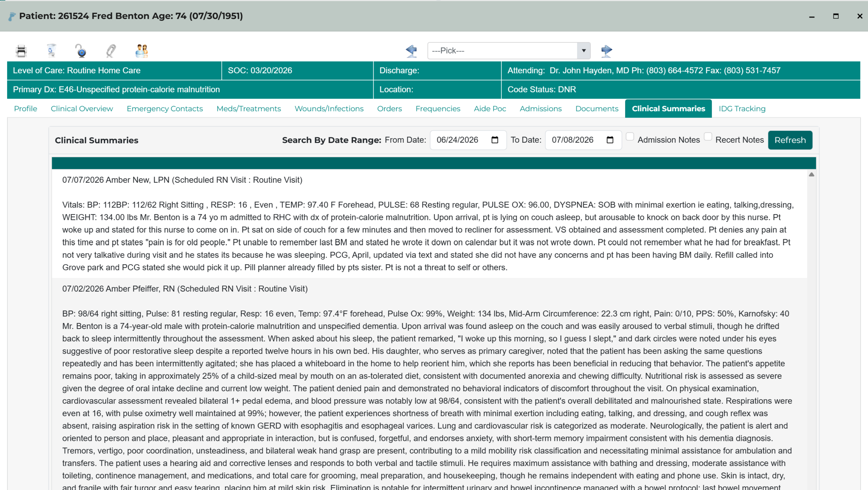
Task: Click the two-people contacts icon
Action: 141,51
